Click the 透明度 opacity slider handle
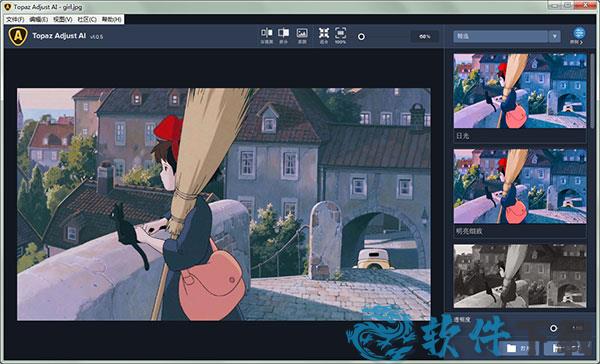 (x=553, y=328)
